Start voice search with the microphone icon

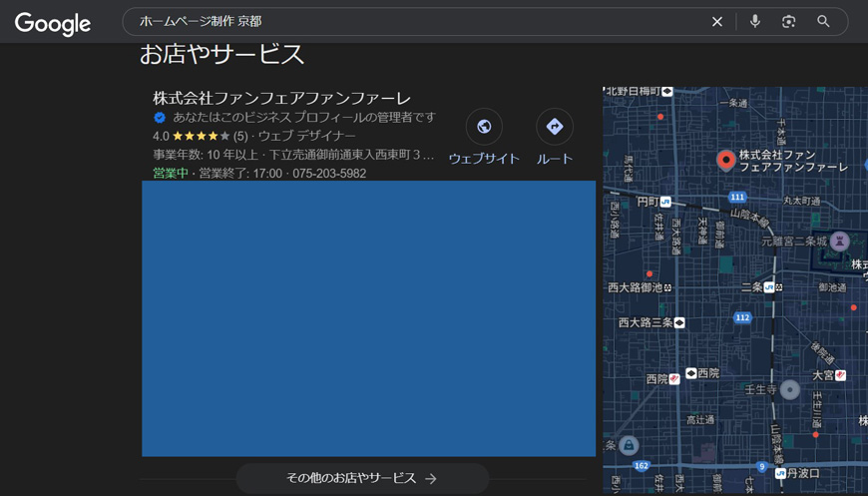[x=754, y=21]
